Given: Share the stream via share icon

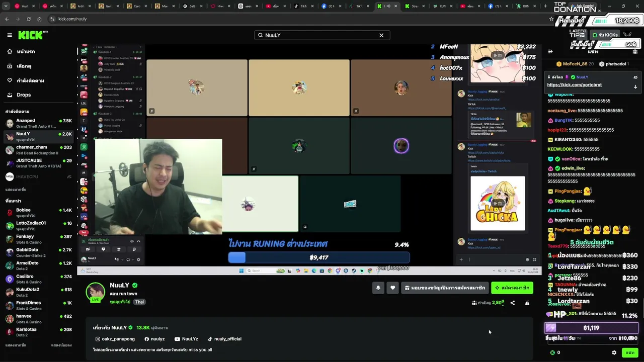Looking at the screenshot, I should tap(513, 303).
